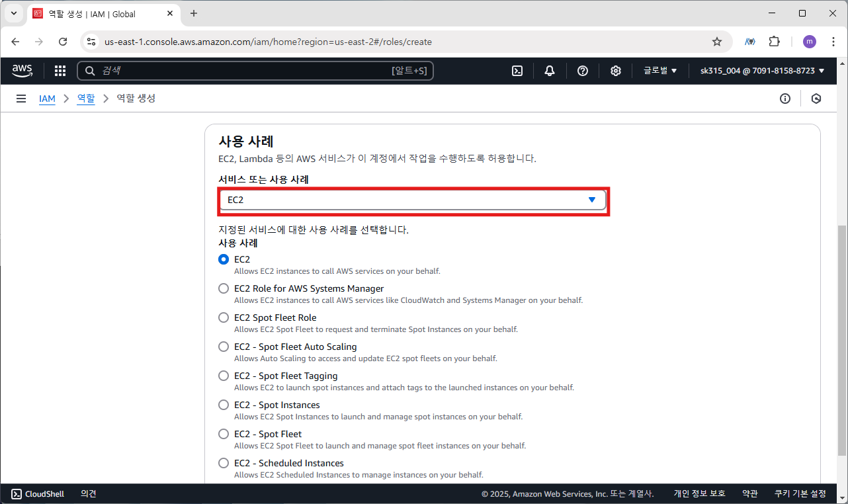848x504 pixels.
Task: Choose EC2 Spot Fleet Role option
Action: 224,317
